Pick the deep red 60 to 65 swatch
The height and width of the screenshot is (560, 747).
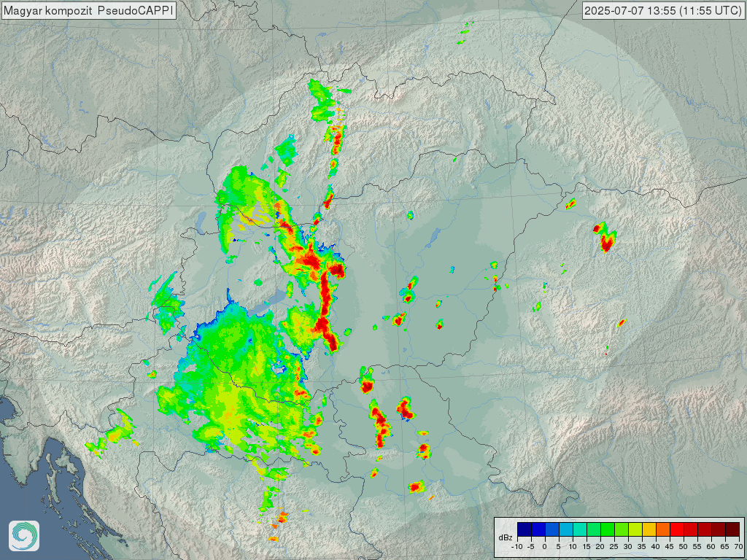click(719, 529)
